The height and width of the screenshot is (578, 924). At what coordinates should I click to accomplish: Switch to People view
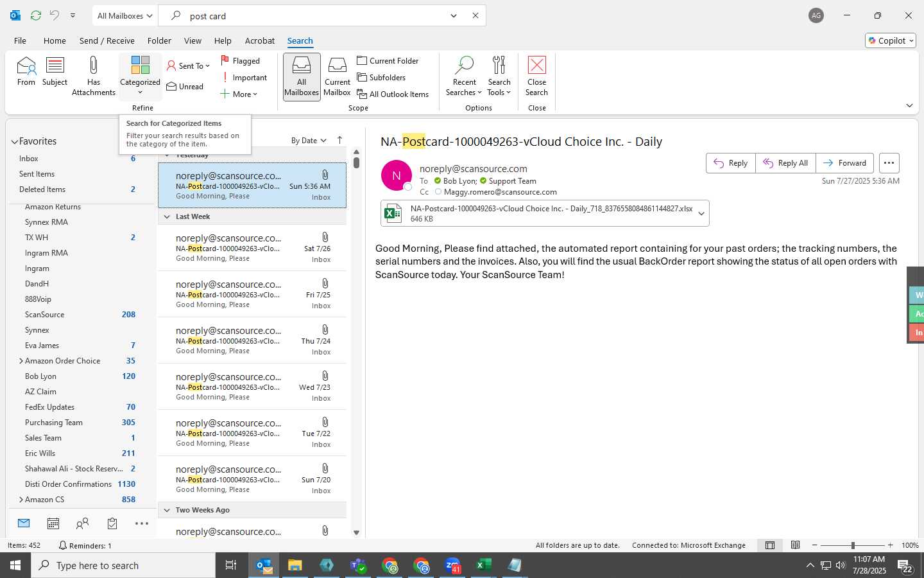coord(82,523)
